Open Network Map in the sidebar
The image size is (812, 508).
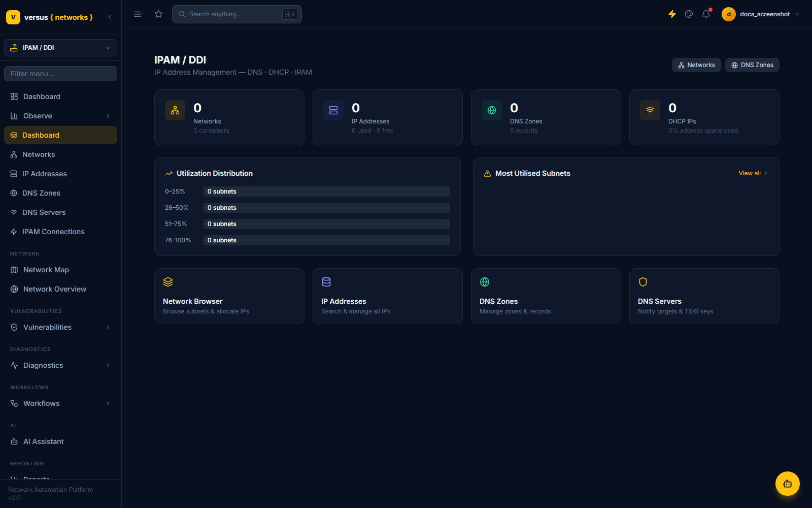60,270
